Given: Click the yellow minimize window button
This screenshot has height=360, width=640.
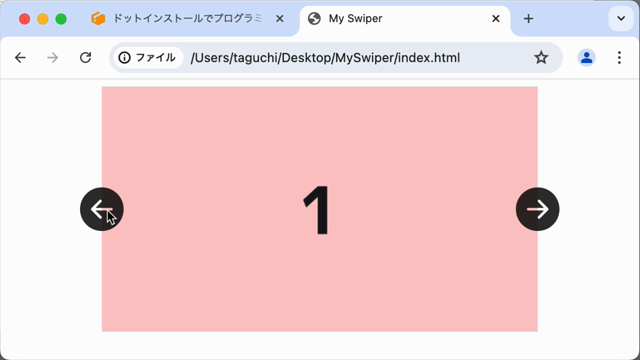Looking at the screenshot, I should 43,19.
